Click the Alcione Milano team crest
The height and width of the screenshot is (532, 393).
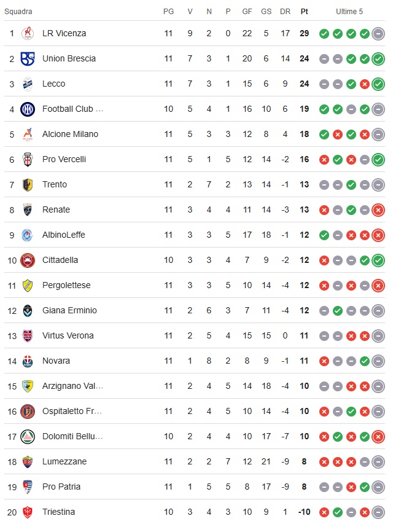[28, 134]
